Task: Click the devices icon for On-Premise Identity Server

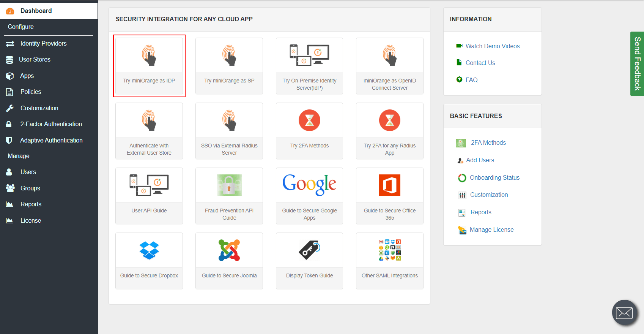Action: [x=310, y=55]
